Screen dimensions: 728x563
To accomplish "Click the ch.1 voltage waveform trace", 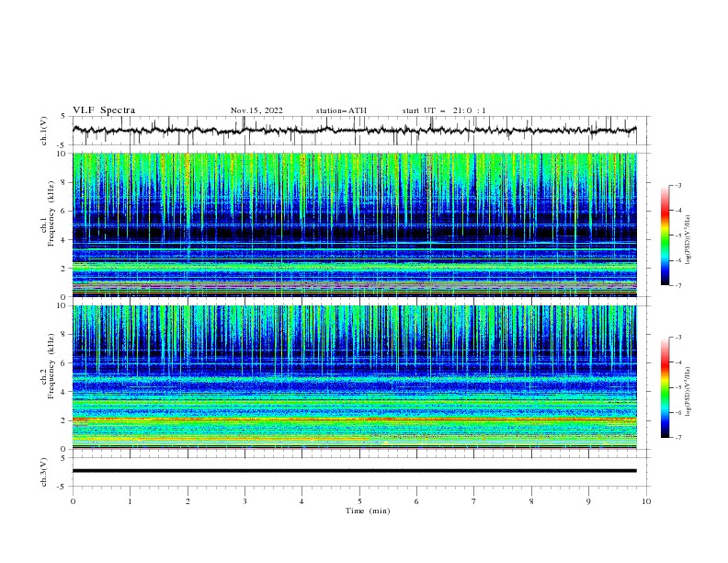I will 354,130.
